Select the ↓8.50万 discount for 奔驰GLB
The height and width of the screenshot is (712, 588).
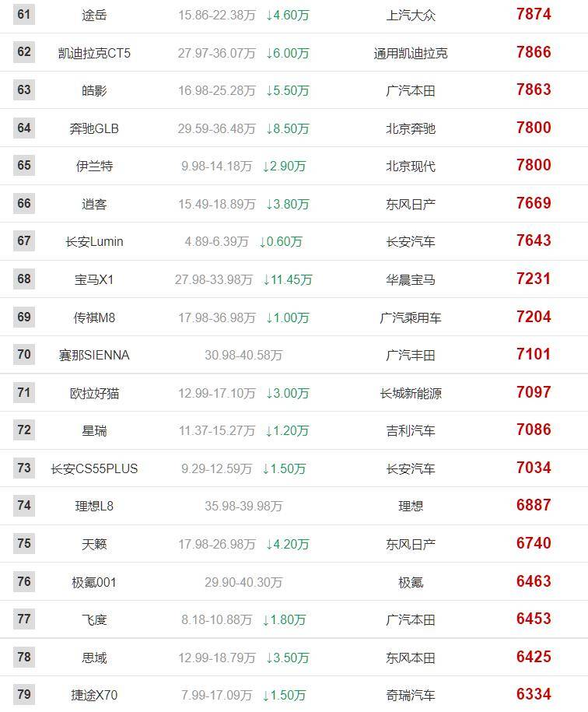point(288,128)
